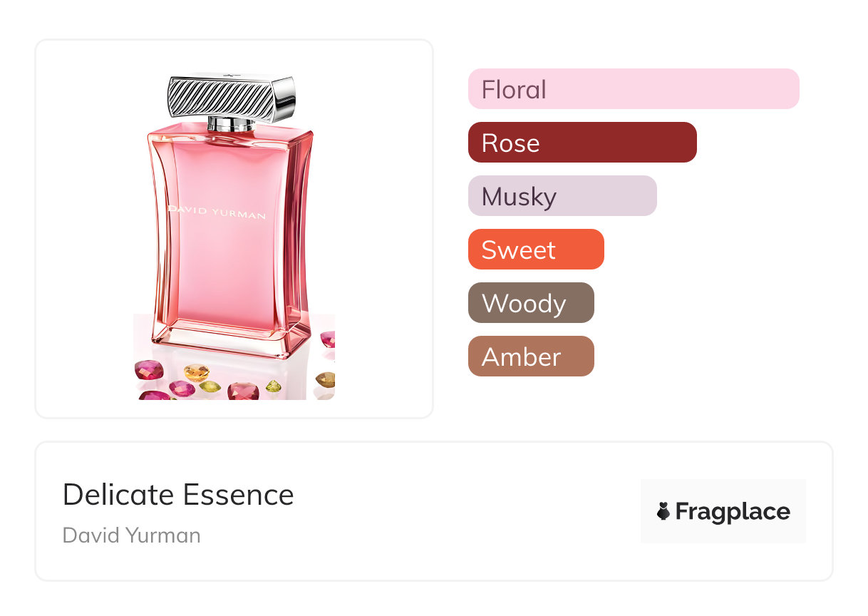Click the pink gemstone at bottom left
The height and width of the screenshot is (616, 868).
(x=148, y=371)
